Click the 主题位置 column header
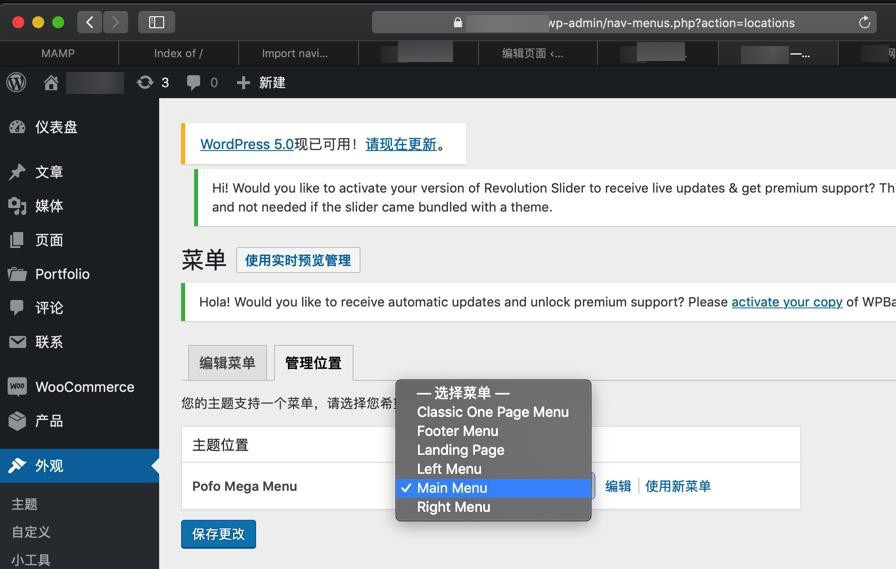 click(x=220, y=445)
